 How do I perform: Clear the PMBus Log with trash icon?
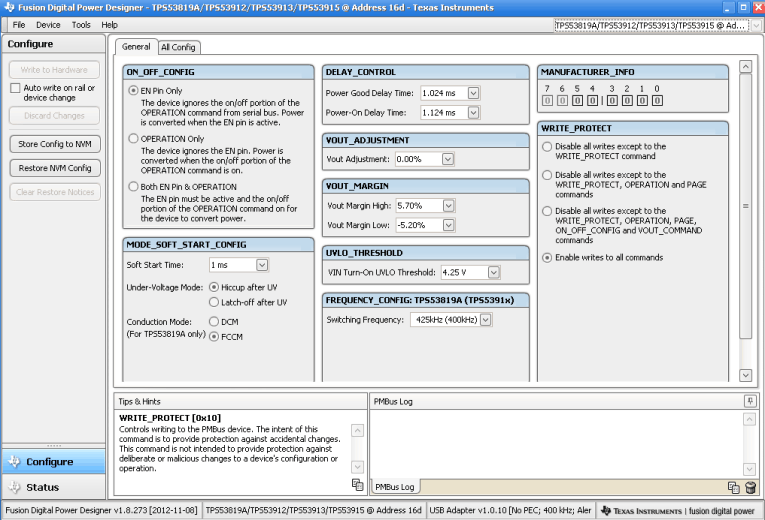(x=749, y=487)
